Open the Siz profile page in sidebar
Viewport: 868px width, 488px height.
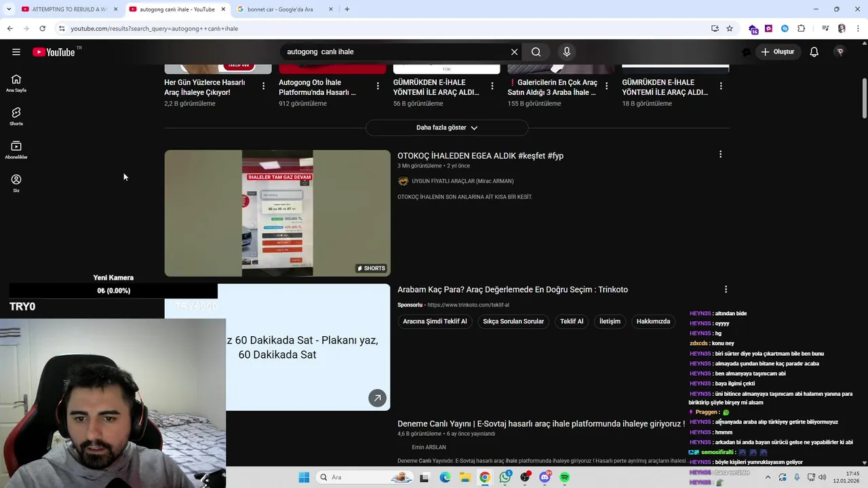click(x=16, y=183)
